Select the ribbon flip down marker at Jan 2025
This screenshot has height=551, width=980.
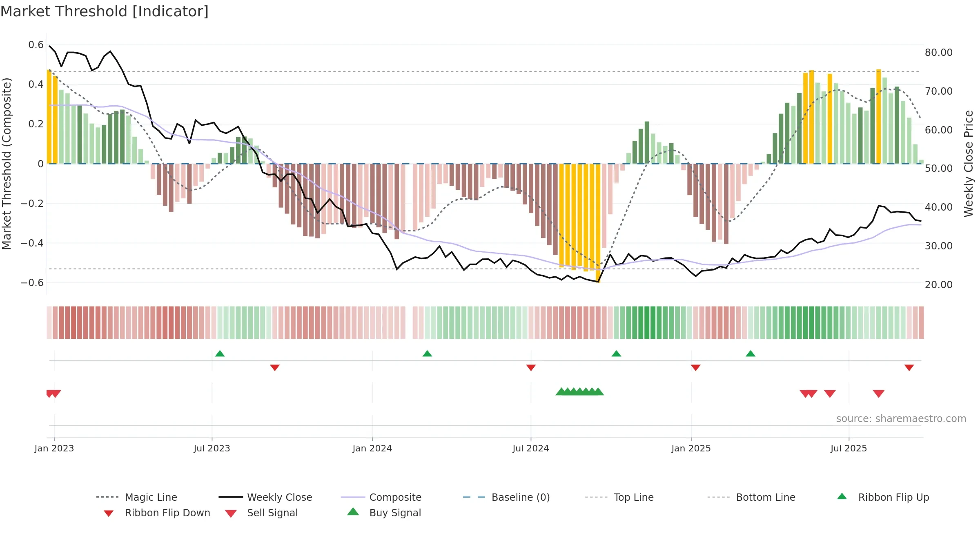tap(696, 368)
